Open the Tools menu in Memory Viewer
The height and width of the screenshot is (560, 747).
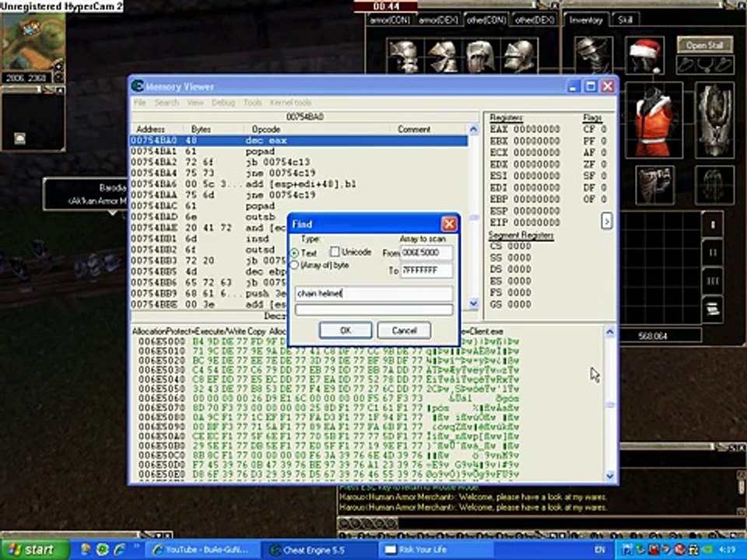[x=252, y=103]
